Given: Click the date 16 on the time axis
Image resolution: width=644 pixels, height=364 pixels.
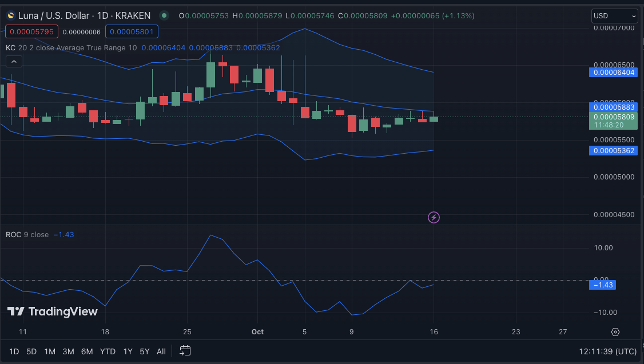Looking at the screenshot, I should click(x=434, y=331).
